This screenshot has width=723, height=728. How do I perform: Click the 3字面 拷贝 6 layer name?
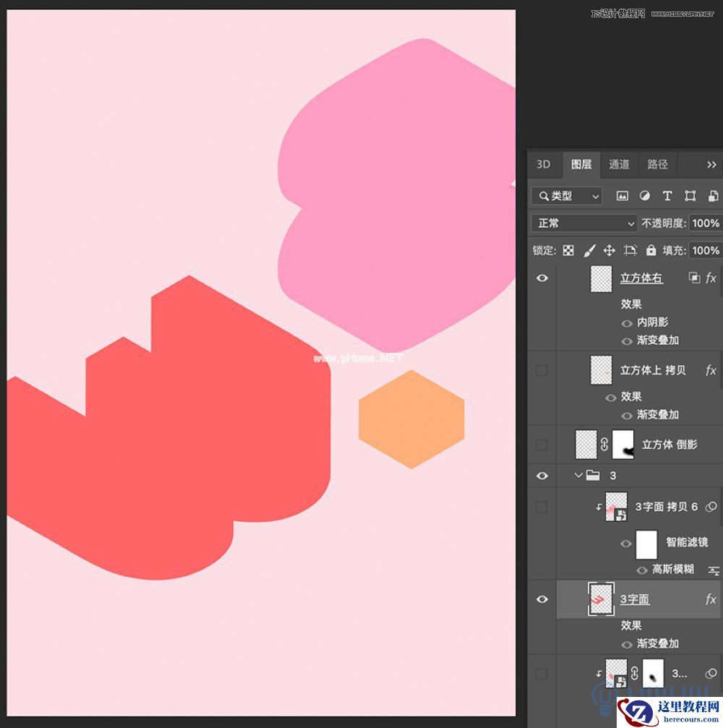coord(667,507)
